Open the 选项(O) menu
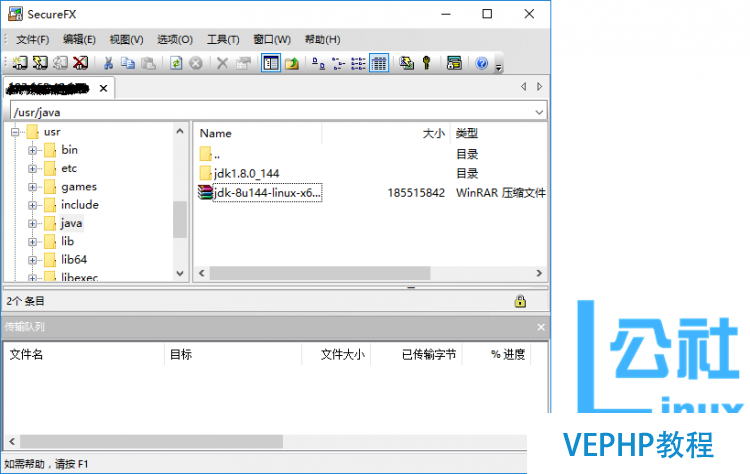The image size is (750, 474). (175, 40)
